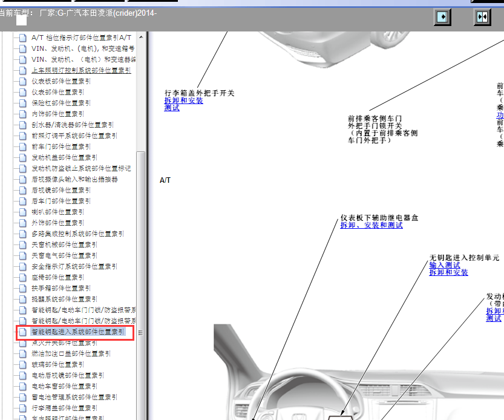Open 输入测试 link under 无钥匙进入控制单元
This screenshot has width=504, height=420.
[x=444, y=265]
